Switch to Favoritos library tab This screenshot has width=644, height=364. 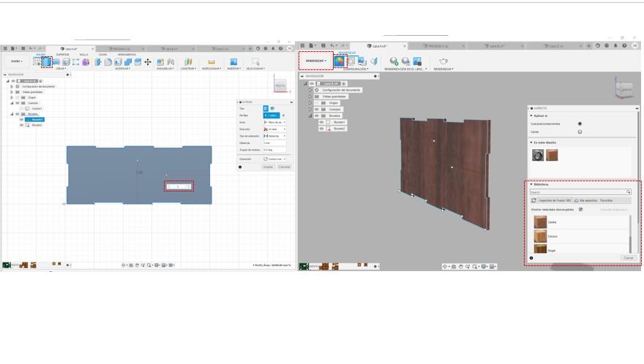pos(606,200)
